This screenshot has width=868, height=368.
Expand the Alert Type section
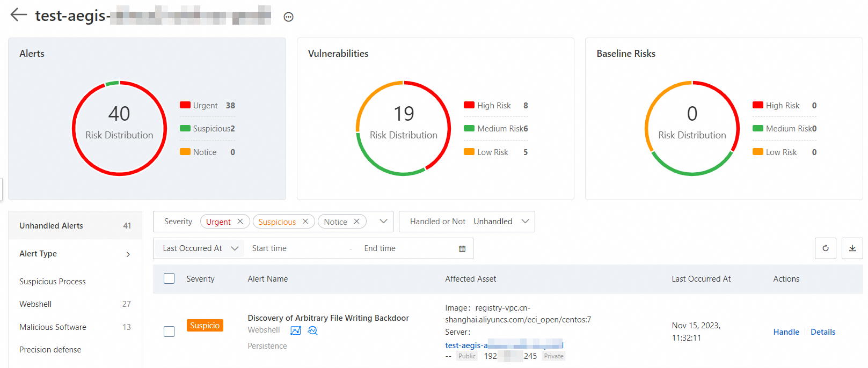75,254
